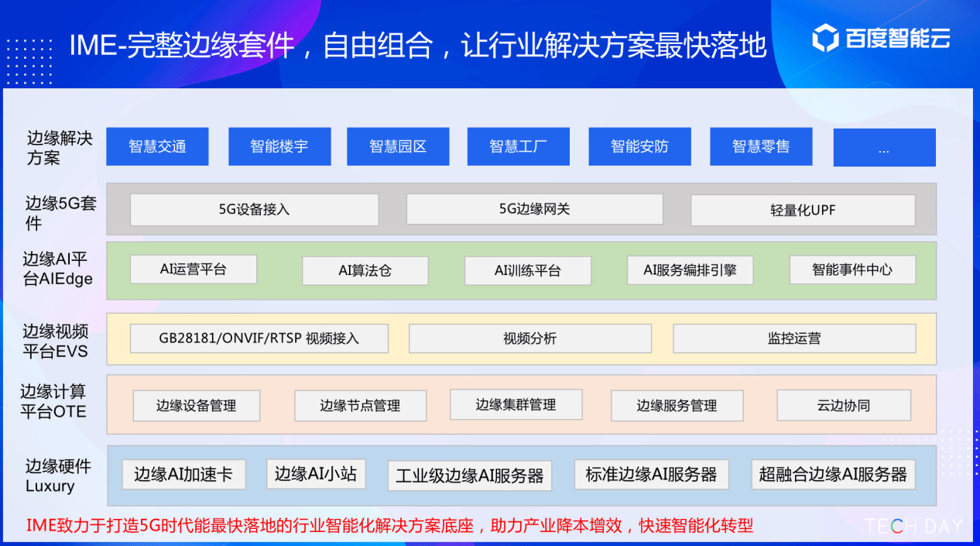The image size is (980, 546).
Task: Open the AI训练平台 box
Action: [528, 271]
